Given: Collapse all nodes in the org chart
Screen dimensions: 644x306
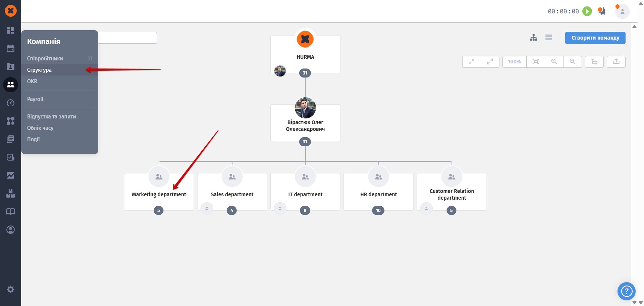Looking at the screenshot, I should [472, 62].
